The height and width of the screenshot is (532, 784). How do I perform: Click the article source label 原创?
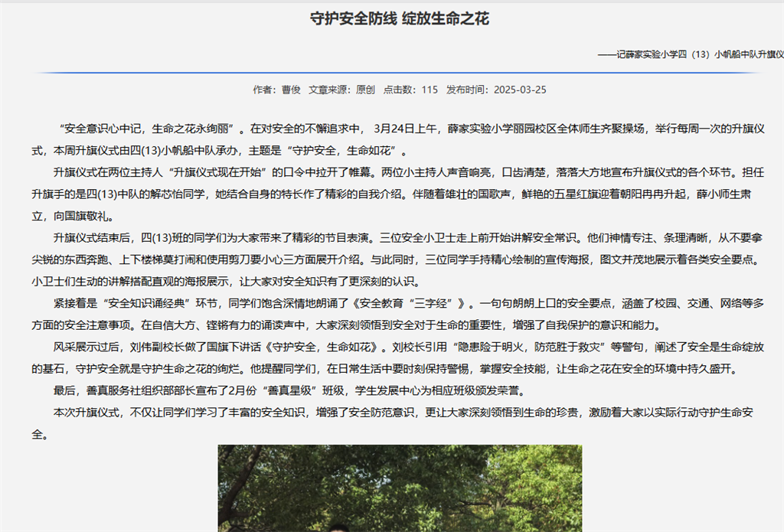pyautogui.click(x=365, y=90)
